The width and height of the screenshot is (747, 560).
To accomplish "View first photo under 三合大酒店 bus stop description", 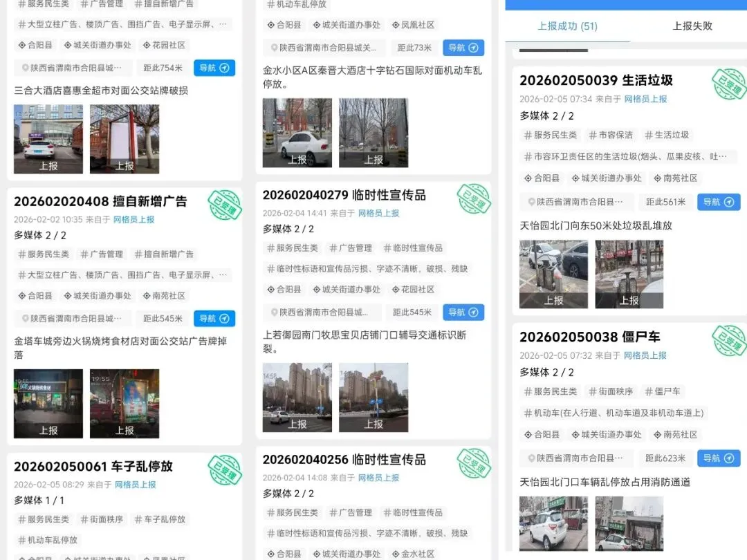I will [x=48, y=139].
